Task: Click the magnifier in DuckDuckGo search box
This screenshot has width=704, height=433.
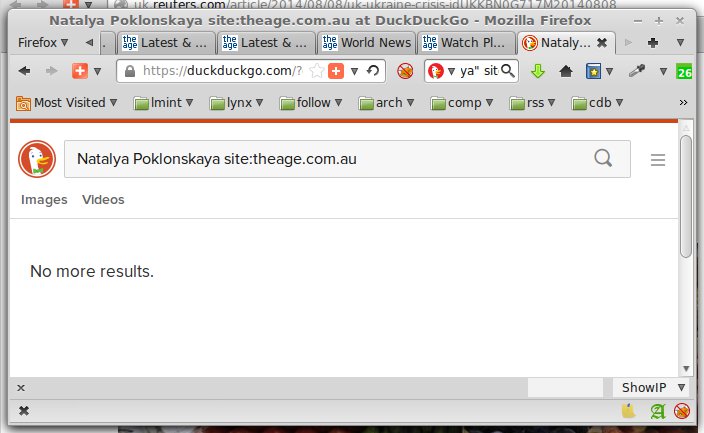Action: [603, 158]
